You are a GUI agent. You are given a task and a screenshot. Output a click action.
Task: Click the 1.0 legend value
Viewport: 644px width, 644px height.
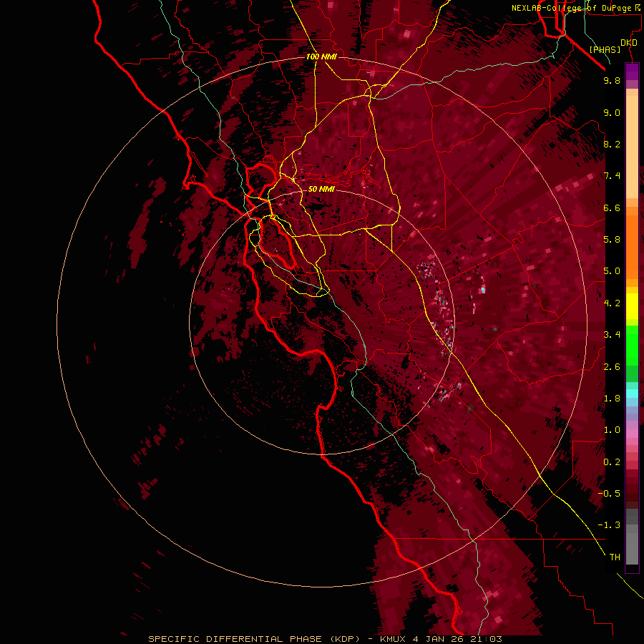[x=612, y=430]
